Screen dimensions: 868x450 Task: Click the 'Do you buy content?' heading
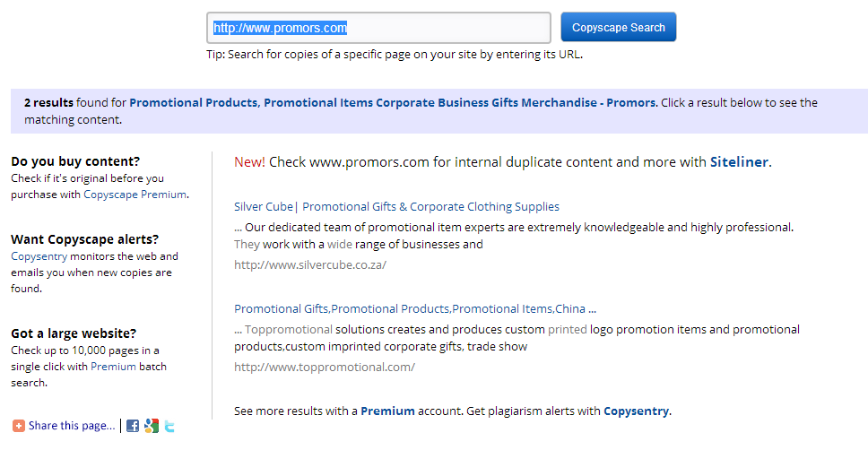[75, 161]
